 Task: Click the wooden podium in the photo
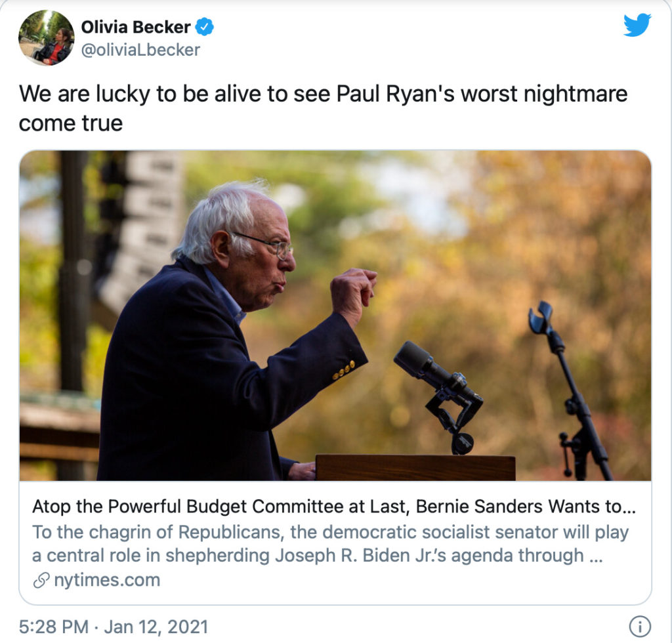[415, 468]
